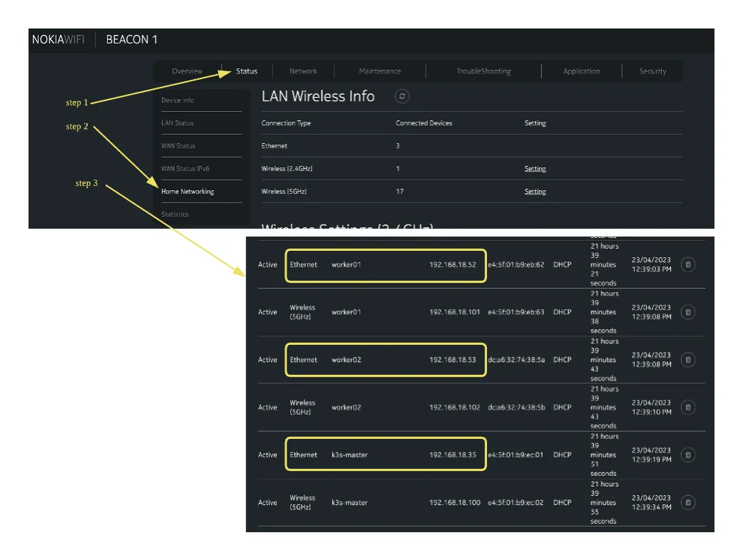Select MAC address dc:a6:32:74:38:5b
The image size is (743, 560).
(x=516, y=407)
